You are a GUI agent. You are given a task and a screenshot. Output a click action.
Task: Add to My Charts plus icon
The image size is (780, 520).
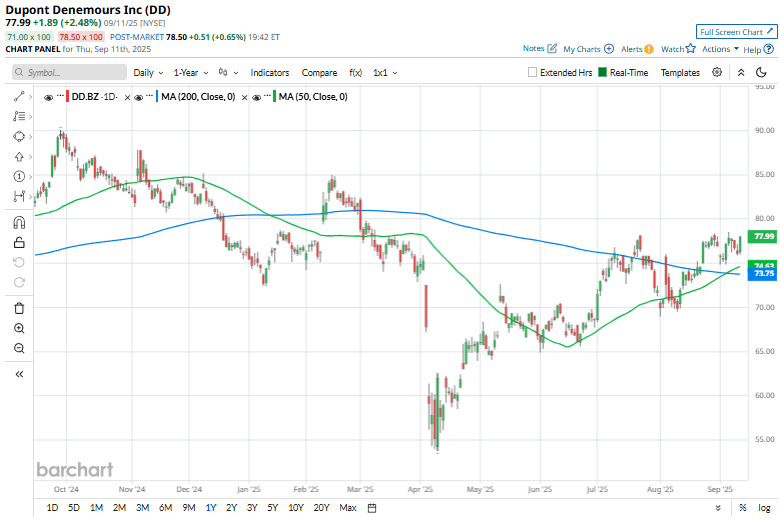point(609,49)
